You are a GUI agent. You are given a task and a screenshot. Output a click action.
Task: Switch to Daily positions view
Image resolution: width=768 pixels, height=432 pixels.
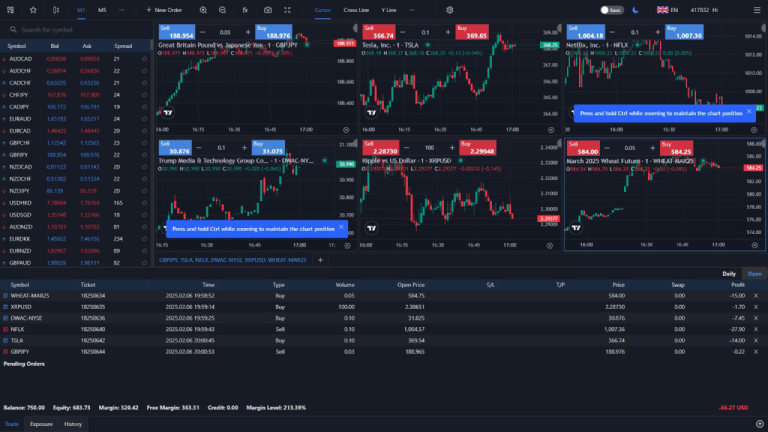pos(729,274)
